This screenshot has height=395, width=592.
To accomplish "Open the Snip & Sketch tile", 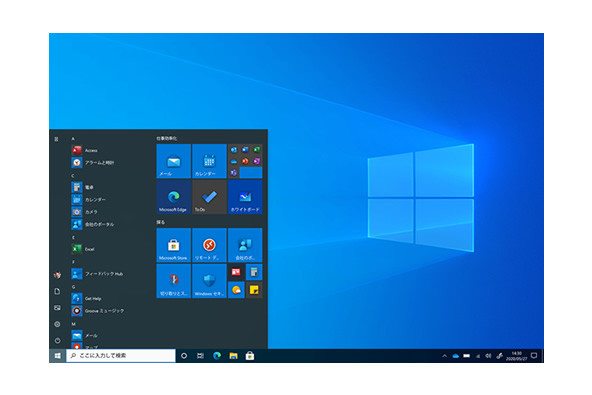I will [174, 281].
